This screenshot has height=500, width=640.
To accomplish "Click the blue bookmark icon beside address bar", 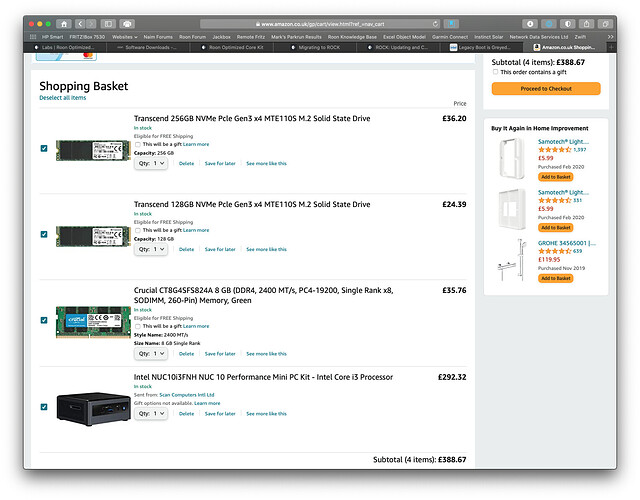I will click(x=451, y=24).
